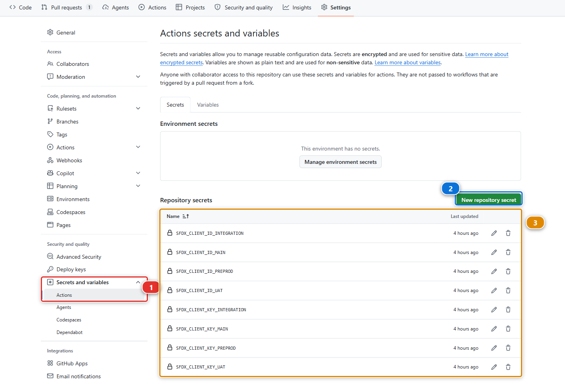Expand the Planning sidebar section
The width and height of the screenshot is (565, 392).
(138, 186)
